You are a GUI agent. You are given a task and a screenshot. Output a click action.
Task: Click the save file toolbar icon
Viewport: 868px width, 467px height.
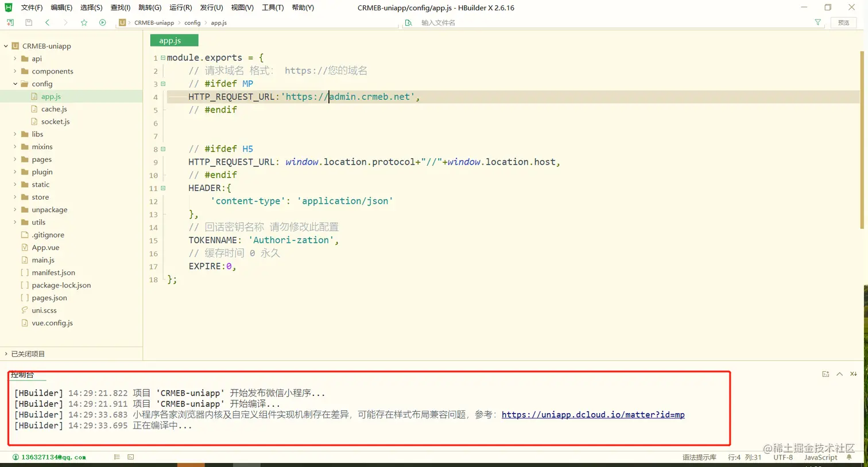[29, 22]
